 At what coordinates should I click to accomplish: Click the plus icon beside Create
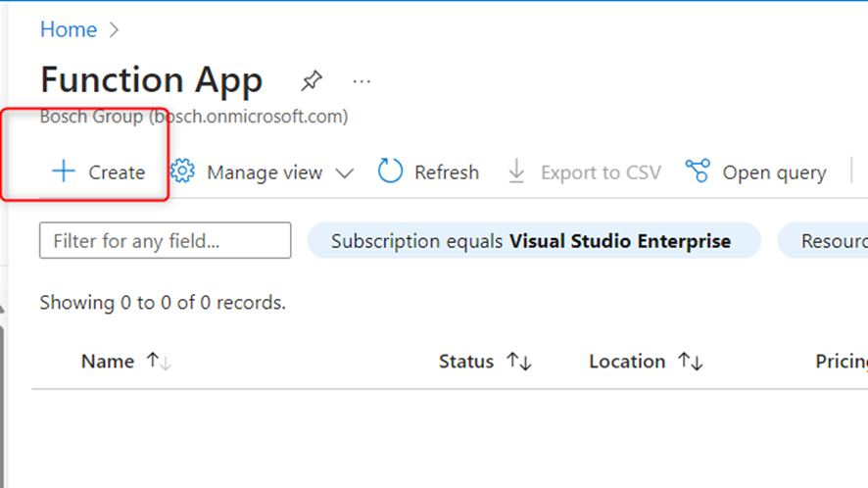[63, 172]
